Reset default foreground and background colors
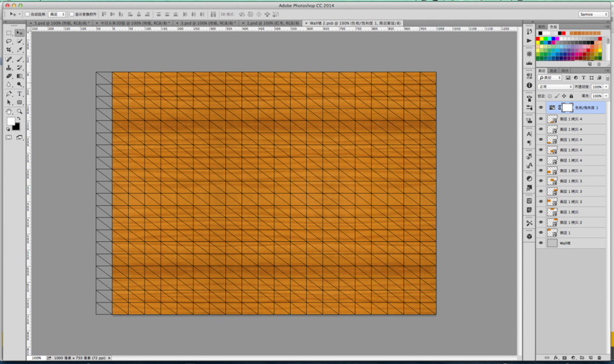 click(8, 129)
